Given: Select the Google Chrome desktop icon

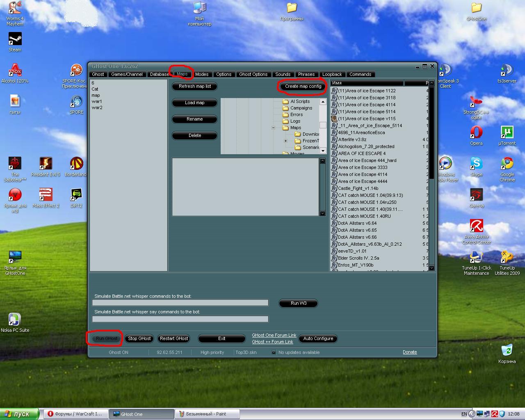Looking at the screenshot, I should point(507,164).
